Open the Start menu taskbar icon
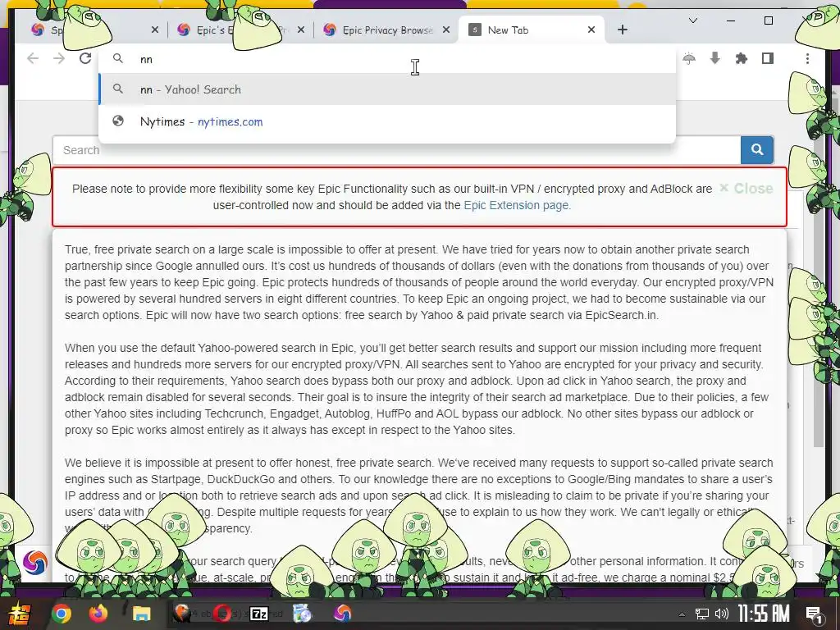 point(19,614)
